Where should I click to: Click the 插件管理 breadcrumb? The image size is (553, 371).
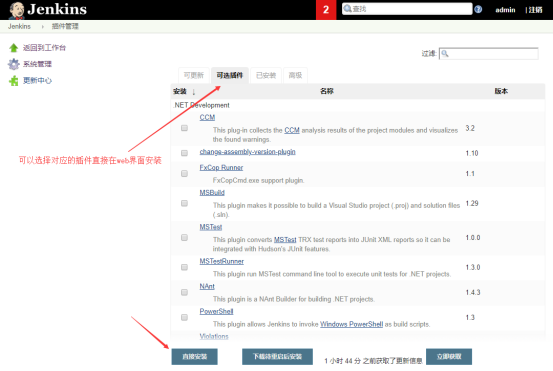point(65,26)
